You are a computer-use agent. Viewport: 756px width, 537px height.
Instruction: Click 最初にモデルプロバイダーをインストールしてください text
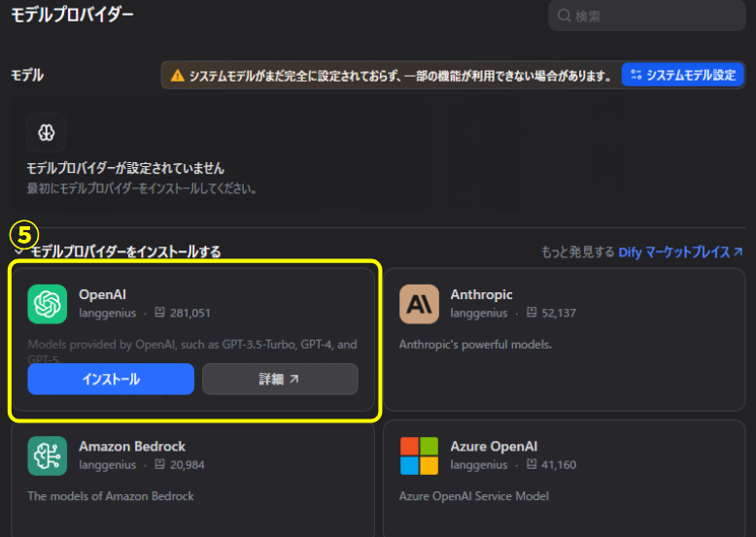click(141, 188)
